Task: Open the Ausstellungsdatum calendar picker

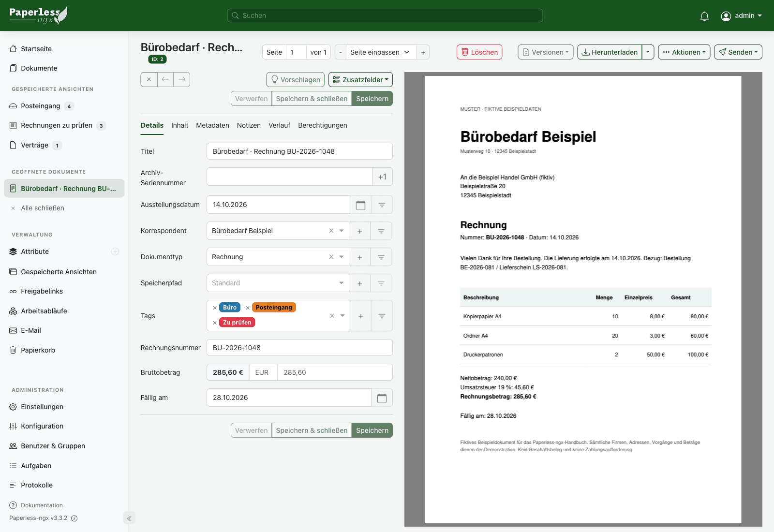Action: (360, 205)
